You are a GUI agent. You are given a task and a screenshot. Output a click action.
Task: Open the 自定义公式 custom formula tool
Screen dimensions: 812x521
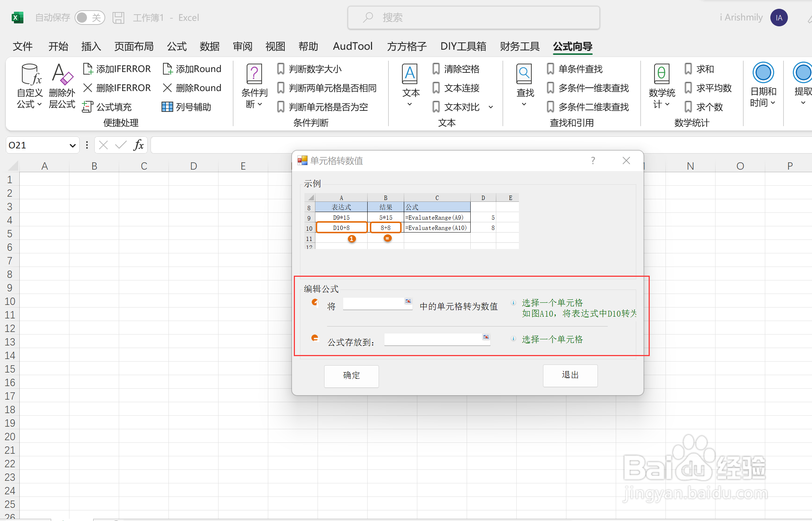pos(30,86)
